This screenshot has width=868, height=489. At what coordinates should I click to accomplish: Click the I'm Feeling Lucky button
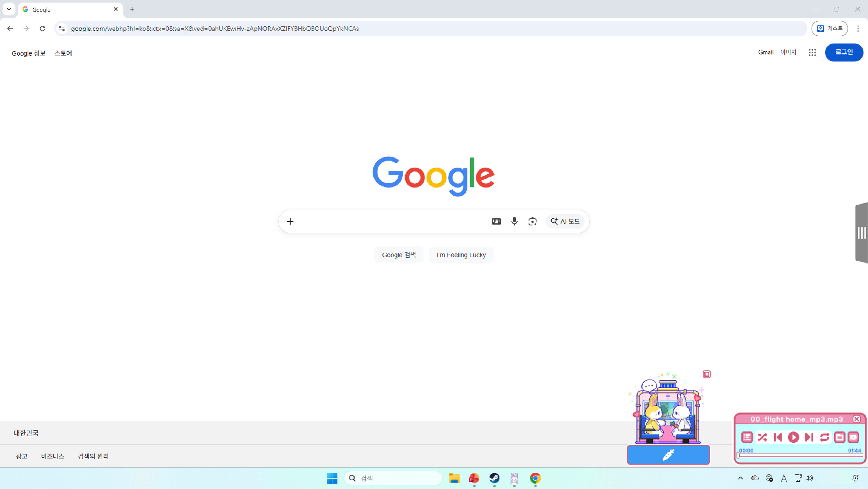click(x=461, y=255)
